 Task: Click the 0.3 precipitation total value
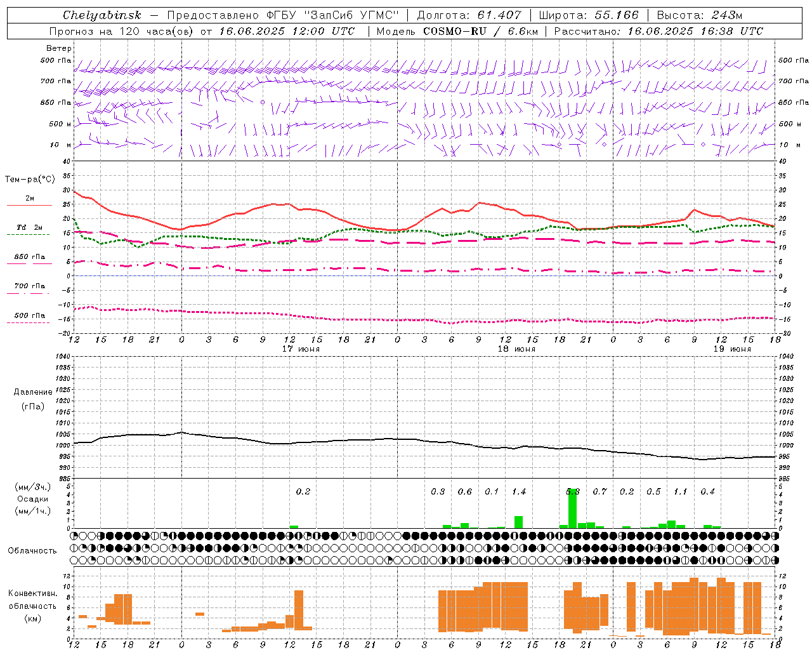(x=438, y=492)
